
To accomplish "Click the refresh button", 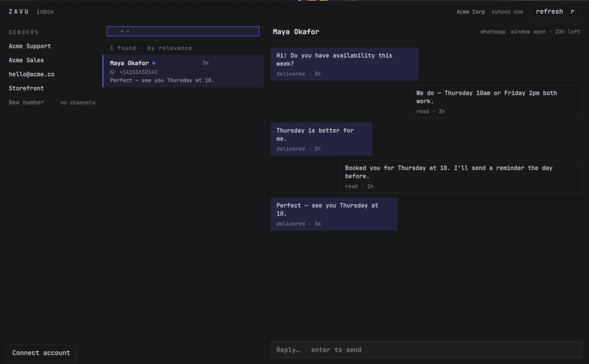I will [555, 12].
